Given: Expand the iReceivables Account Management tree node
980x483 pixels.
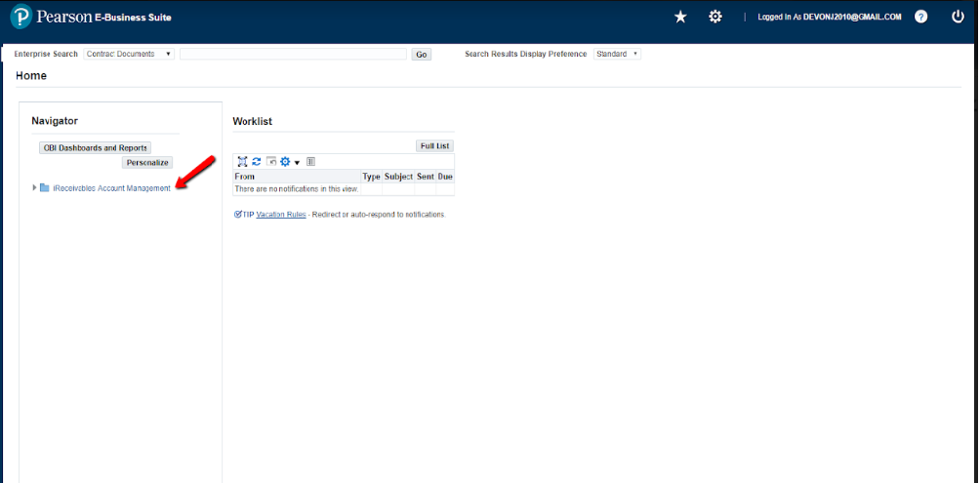Looking at the screenshot, I should [x=34, y=187].
